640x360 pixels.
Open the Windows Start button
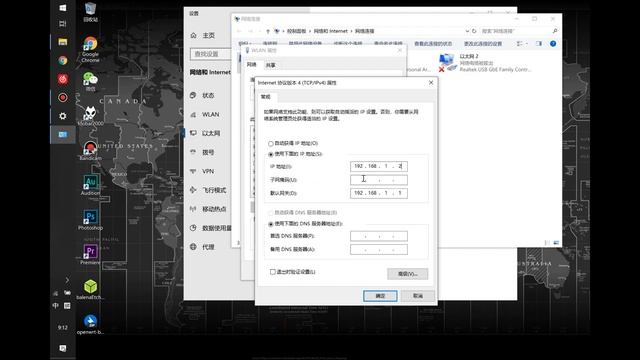coord(62,8)
